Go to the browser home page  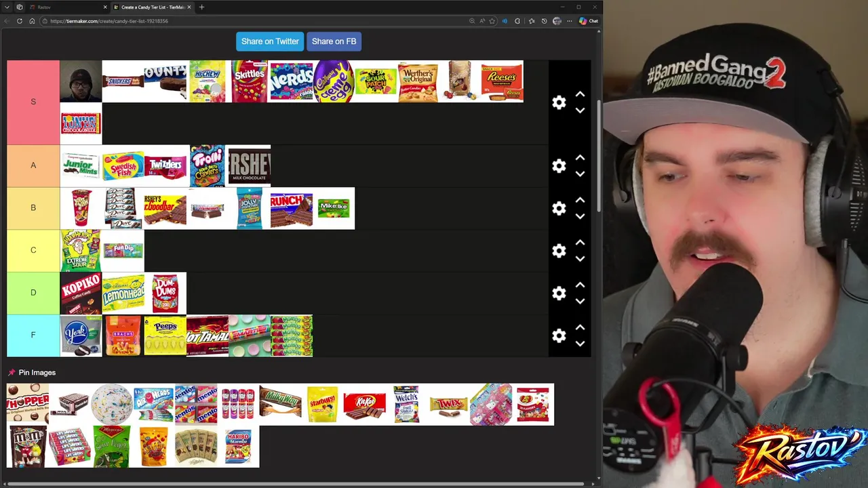click(x=32, y=21)
